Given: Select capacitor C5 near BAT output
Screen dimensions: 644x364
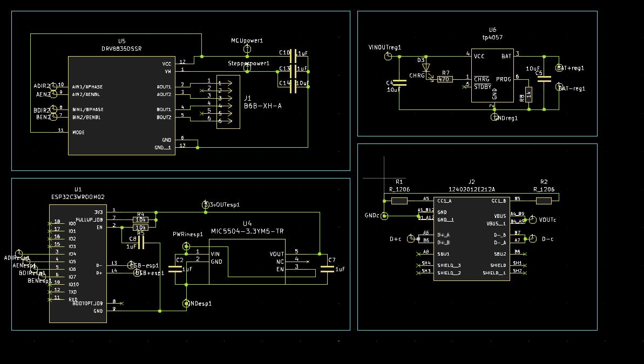Looking at the screenshot, I should [544, 79].
